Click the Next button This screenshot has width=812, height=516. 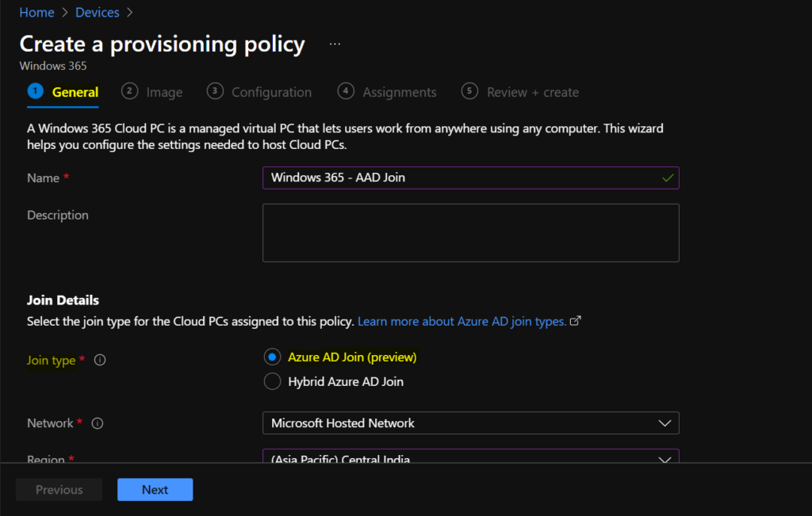pos(155,490)
